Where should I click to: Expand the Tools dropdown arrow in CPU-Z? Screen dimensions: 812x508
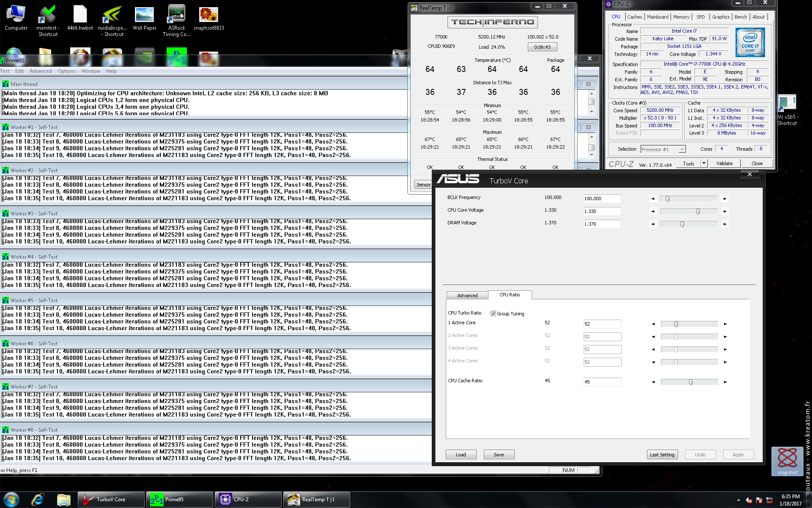(x=704, y=163)
